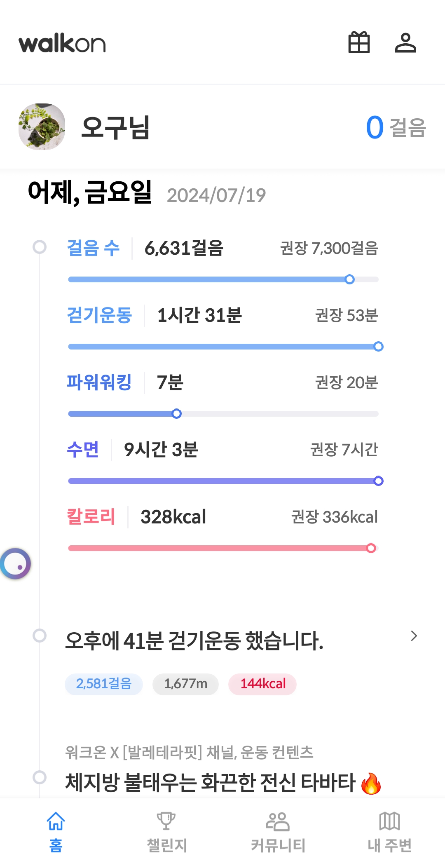Tap the 2,581걸음 step badge
Screen dimensions: 445x868
(104, 684)
